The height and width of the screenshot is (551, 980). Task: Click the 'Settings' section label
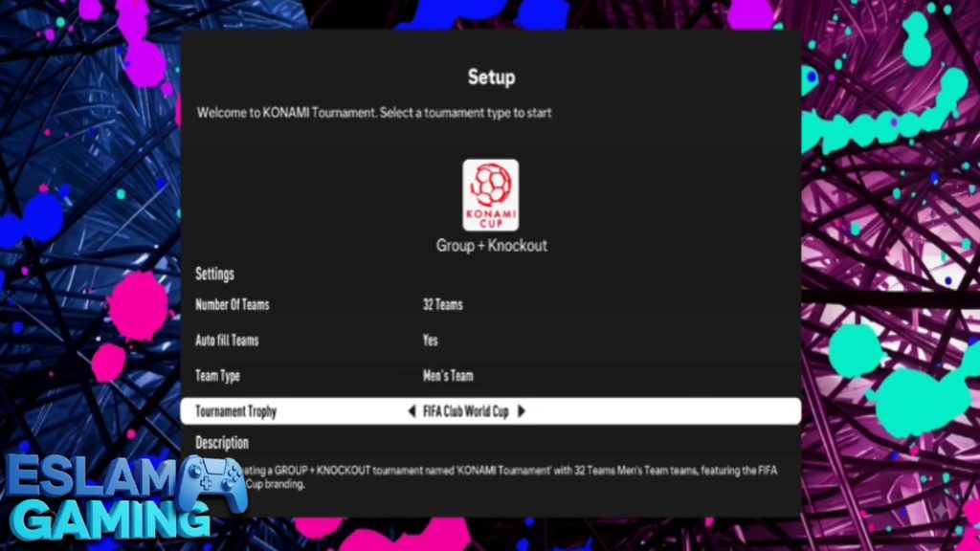pyautogui.click(x=214, y=274)
